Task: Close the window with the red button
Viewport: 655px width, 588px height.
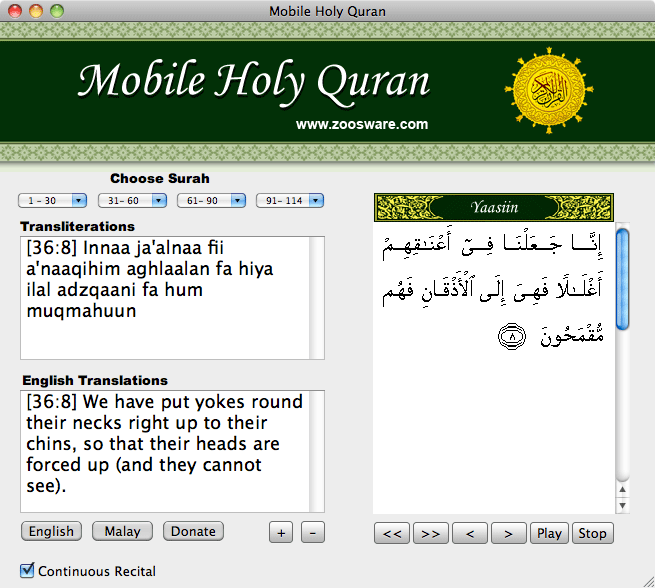Action: pyautogui.click(x=15, y=11)
